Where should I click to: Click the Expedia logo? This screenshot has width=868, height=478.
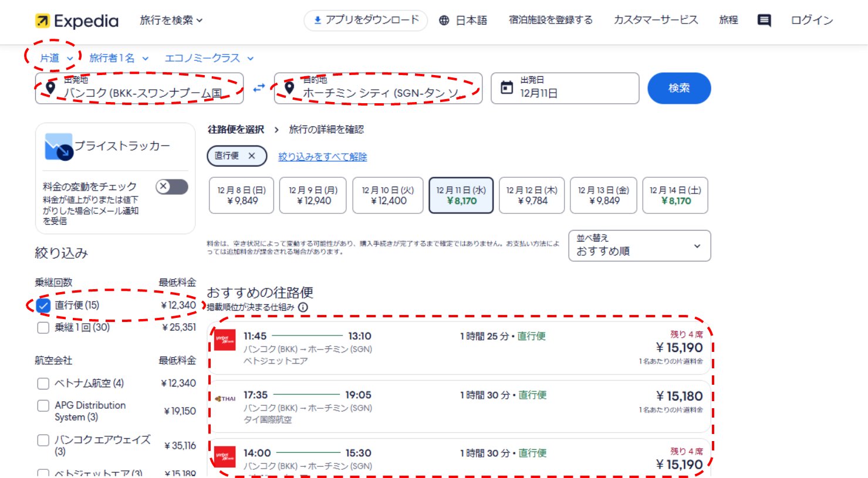pos(77,21)
